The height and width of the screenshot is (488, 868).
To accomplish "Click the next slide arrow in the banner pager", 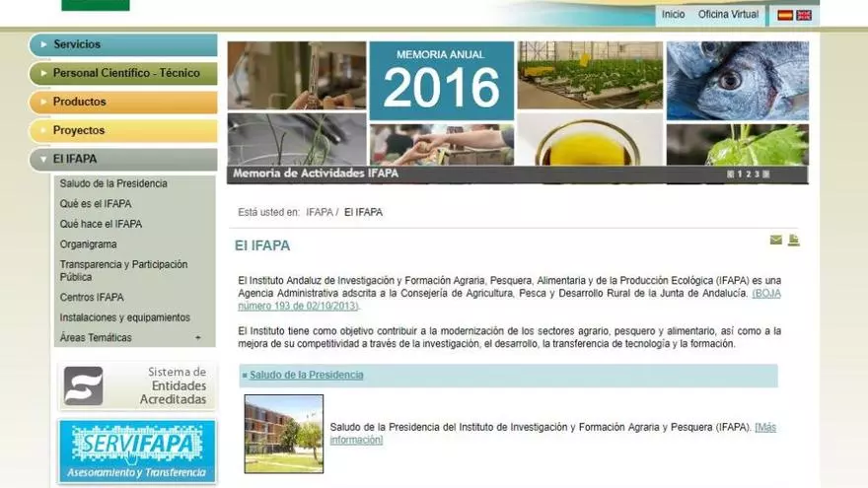I will pyautogui.click(x=766, y=174).
